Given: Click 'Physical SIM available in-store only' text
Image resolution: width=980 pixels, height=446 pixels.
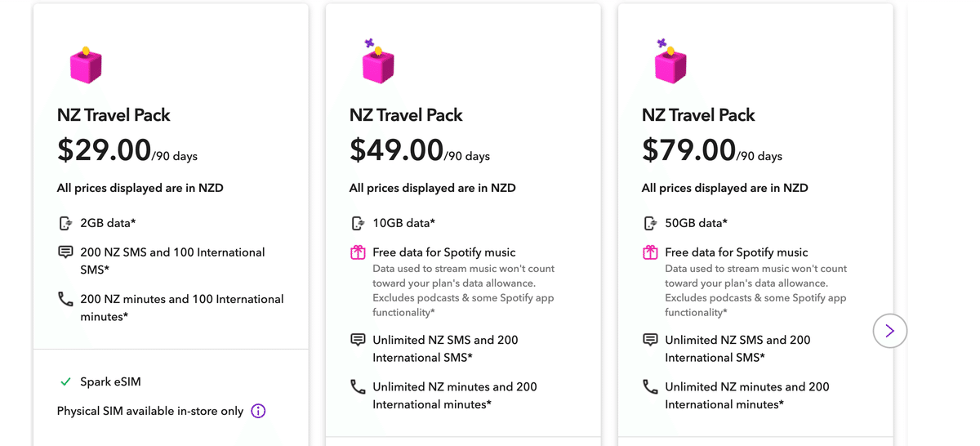Looking at the screenshot, I should tap(150, 411).
